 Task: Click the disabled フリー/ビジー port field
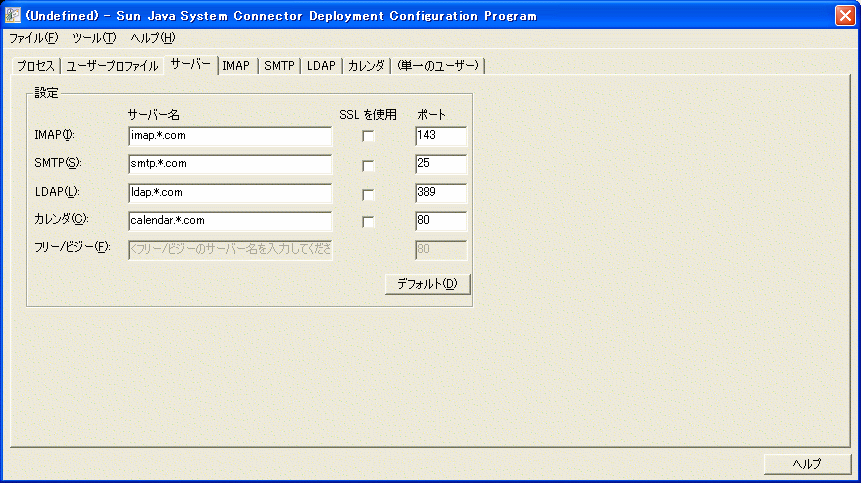441,250
